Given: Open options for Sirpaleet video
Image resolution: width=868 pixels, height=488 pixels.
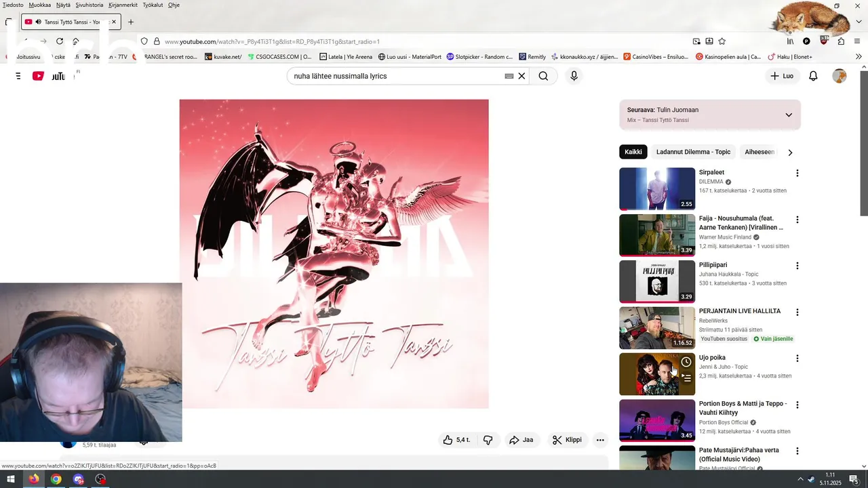Looking at the screenshot, I should (797, 173).
